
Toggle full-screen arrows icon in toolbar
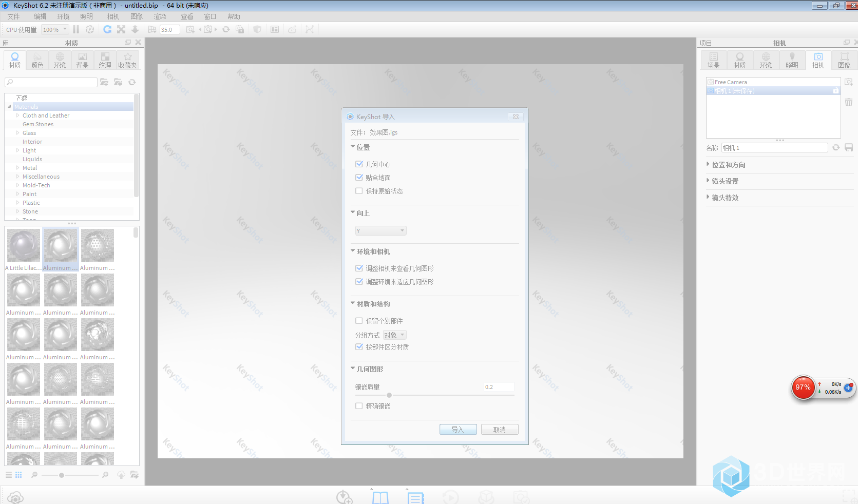[x=121, y=30]
